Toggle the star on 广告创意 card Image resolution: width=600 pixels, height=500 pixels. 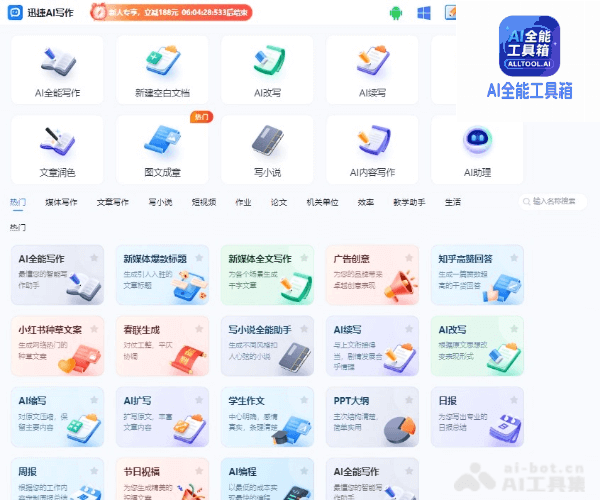409,258
